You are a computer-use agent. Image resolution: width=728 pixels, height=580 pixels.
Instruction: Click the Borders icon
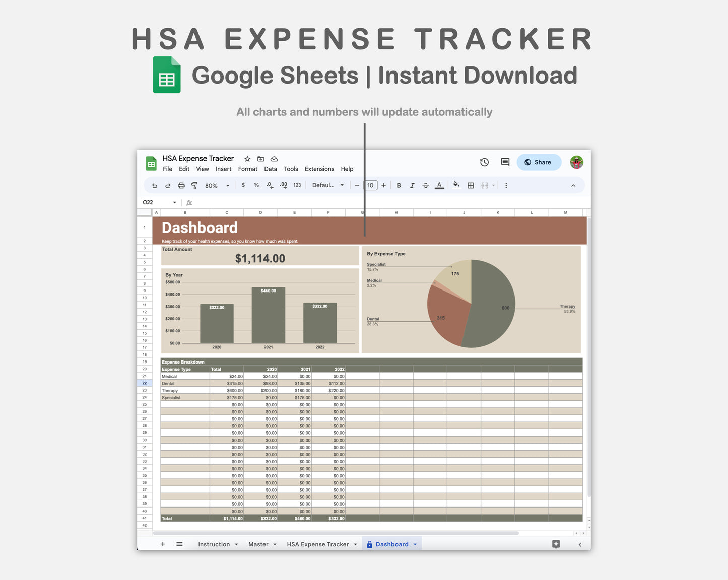click(471, 185)
